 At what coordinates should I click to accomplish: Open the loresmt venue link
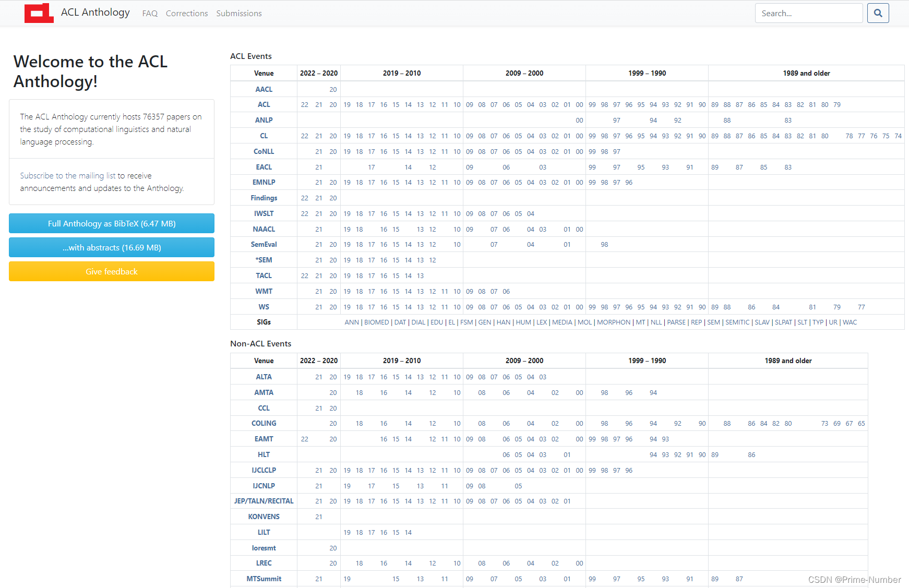click(x=264, y=548)
